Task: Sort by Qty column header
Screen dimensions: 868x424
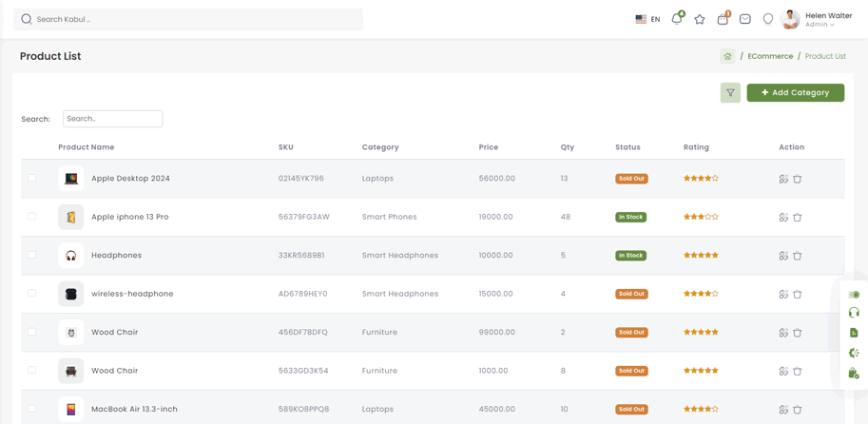Action: coord(568,147)
